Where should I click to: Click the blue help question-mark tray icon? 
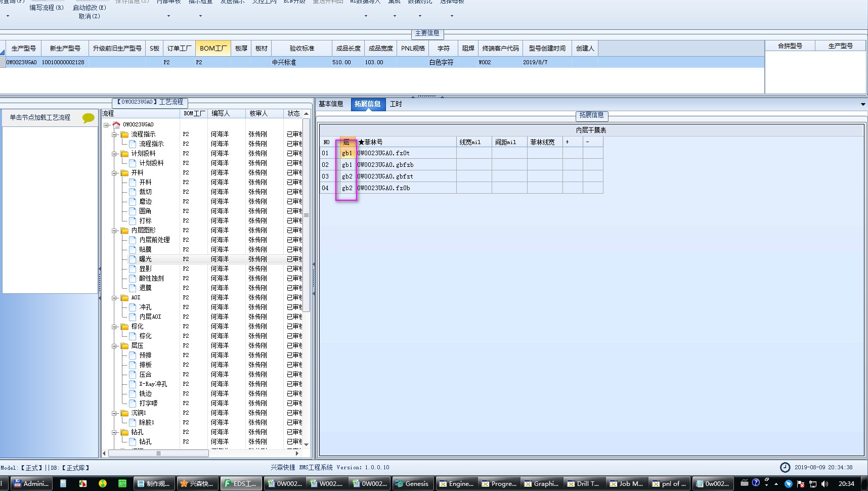(756, 483)
